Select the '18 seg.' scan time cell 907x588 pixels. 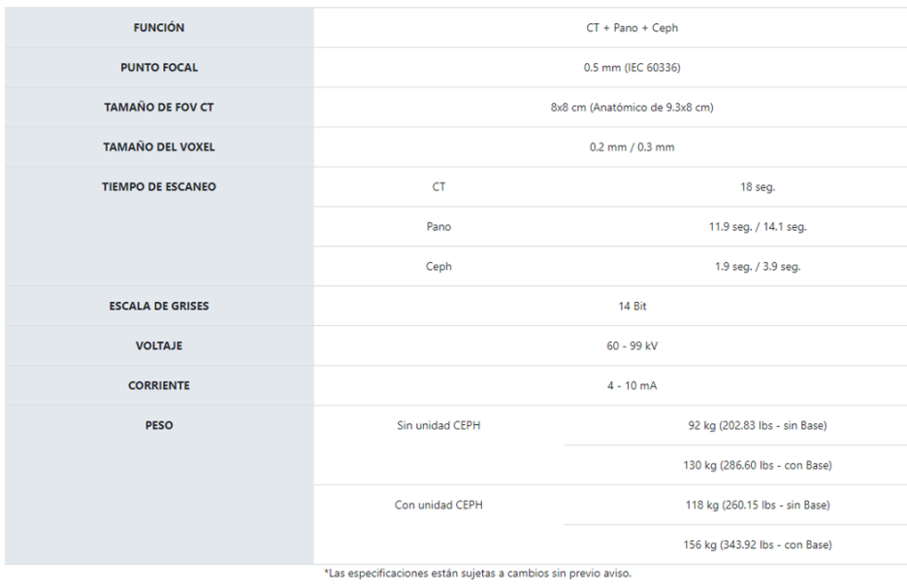pos(759,187)
